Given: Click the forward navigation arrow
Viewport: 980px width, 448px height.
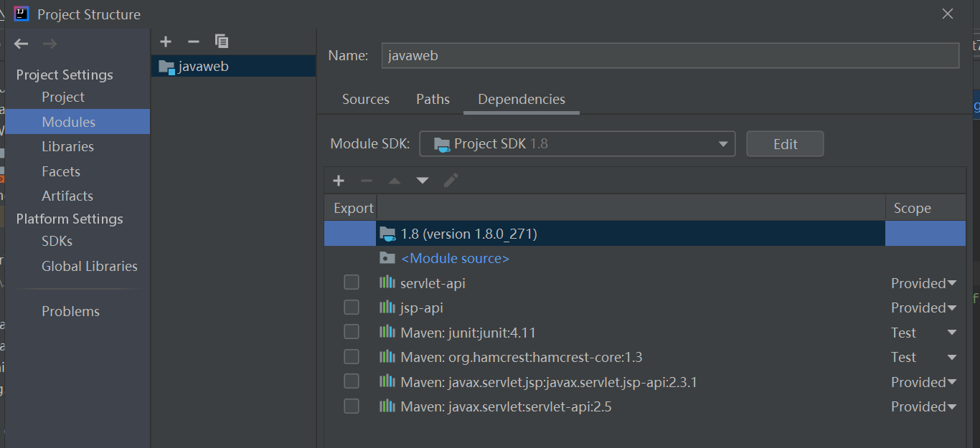Looking at the screenshot, I should tap(49, 43).
